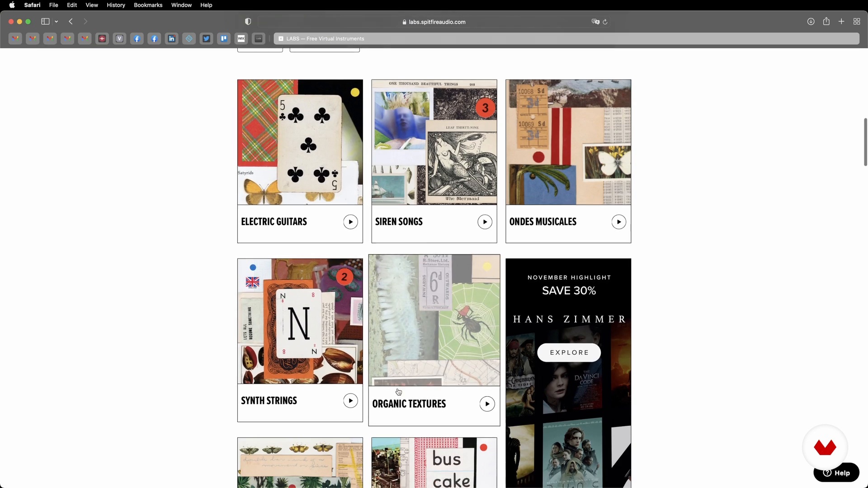Click the translate icon in address bar
The width and height of the screenshot is (868, 488).
click(x=595, y=22)
